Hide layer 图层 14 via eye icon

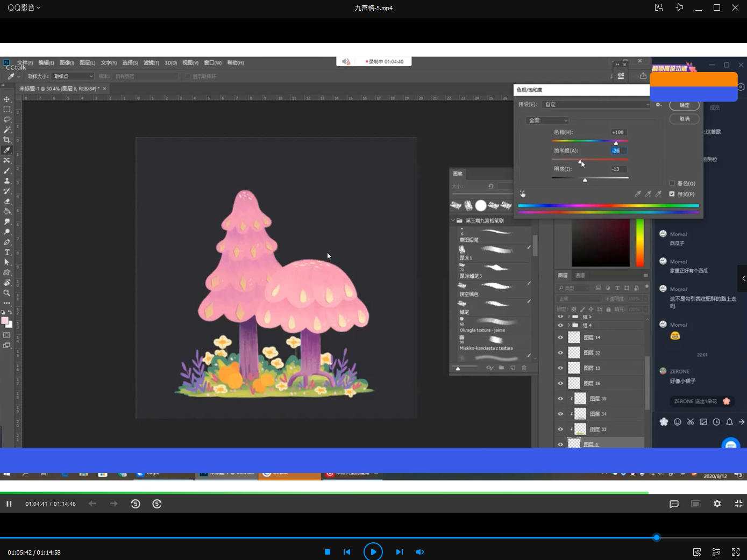tap(560, 338)
